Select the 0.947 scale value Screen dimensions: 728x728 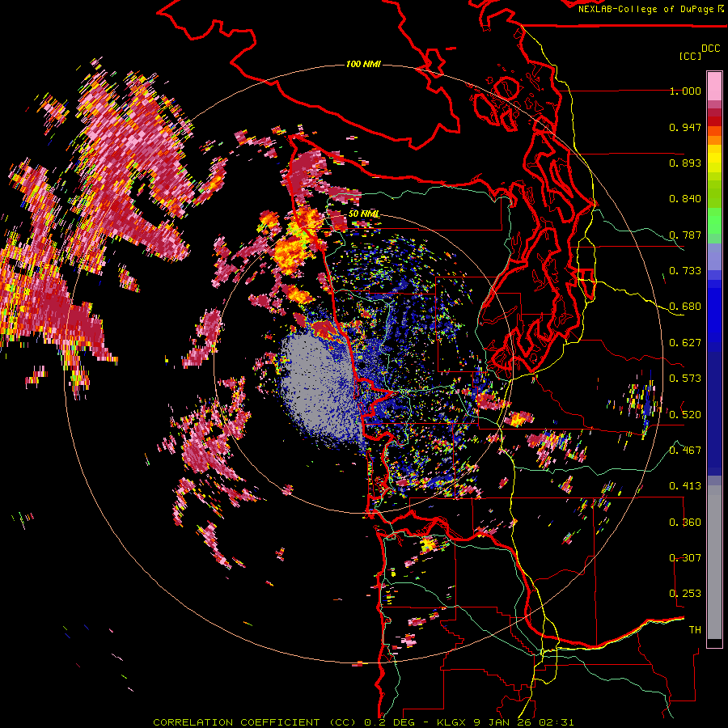tap(685, 127)
